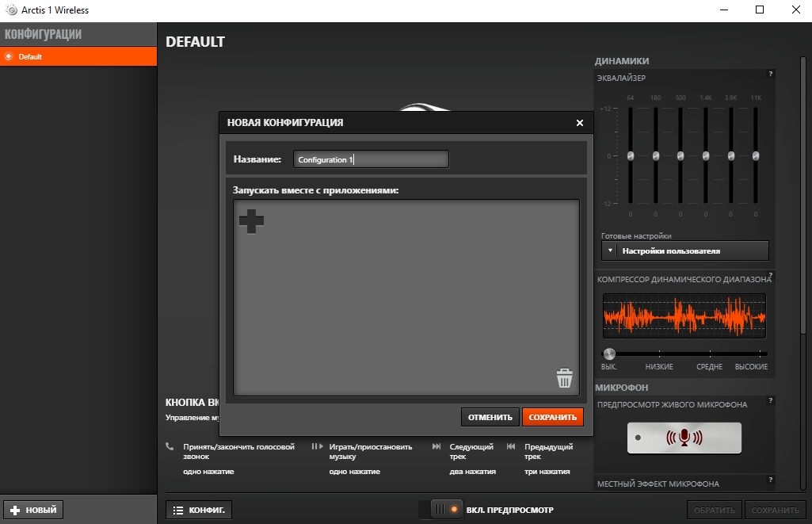Image resolution: width=812 pixels, height=524 pixels.
Task: Click the Запускать вместе с приложениями label
Action: (x=315, y=190)
